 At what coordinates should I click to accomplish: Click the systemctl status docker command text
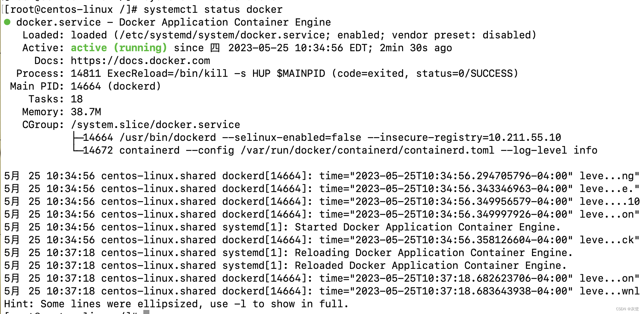(x=213, y=9)
